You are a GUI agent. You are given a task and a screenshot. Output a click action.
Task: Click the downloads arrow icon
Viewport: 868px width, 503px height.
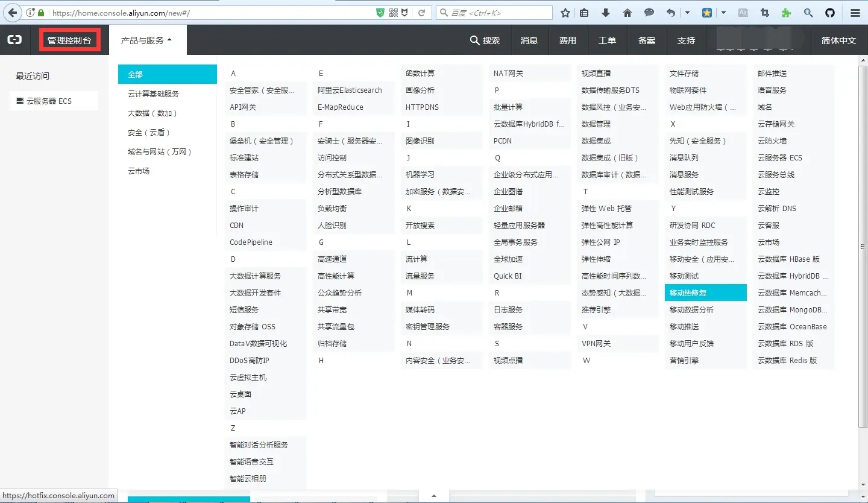point(605,13)
